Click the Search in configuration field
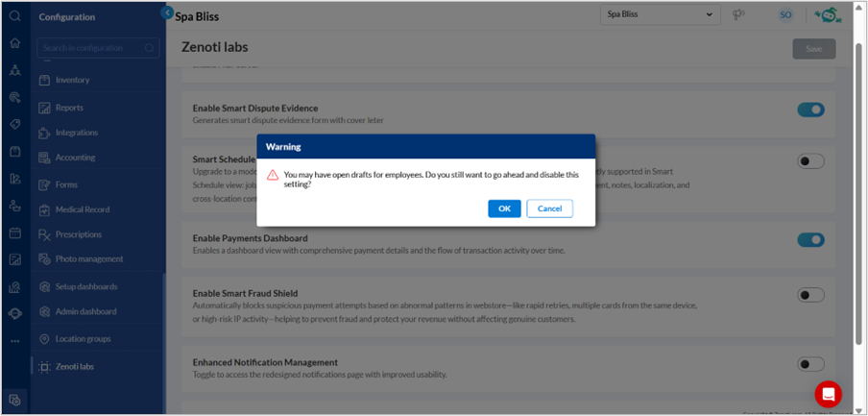This screenshot has width=868, height=416. point(94,48)
